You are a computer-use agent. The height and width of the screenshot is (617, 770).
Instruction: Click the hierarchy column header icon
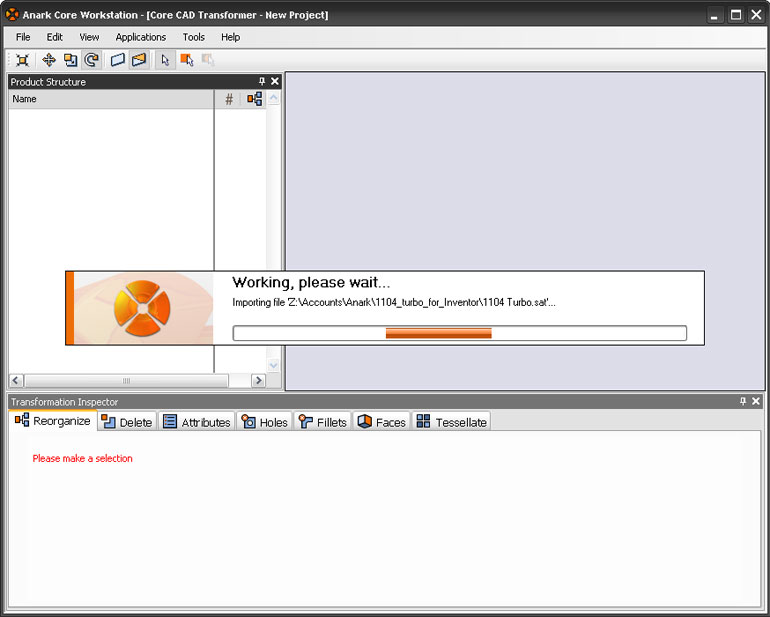click(254, 99)
